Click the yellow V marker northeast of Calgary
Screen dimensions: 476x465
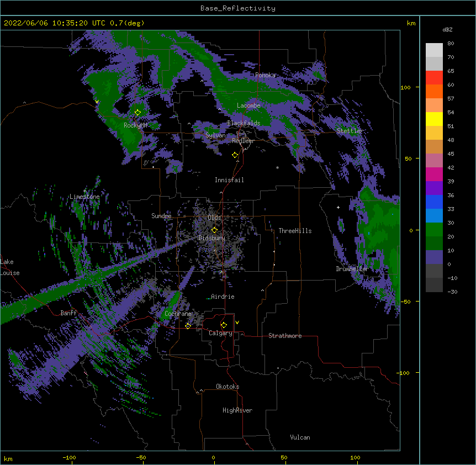(x=237, y=323)
